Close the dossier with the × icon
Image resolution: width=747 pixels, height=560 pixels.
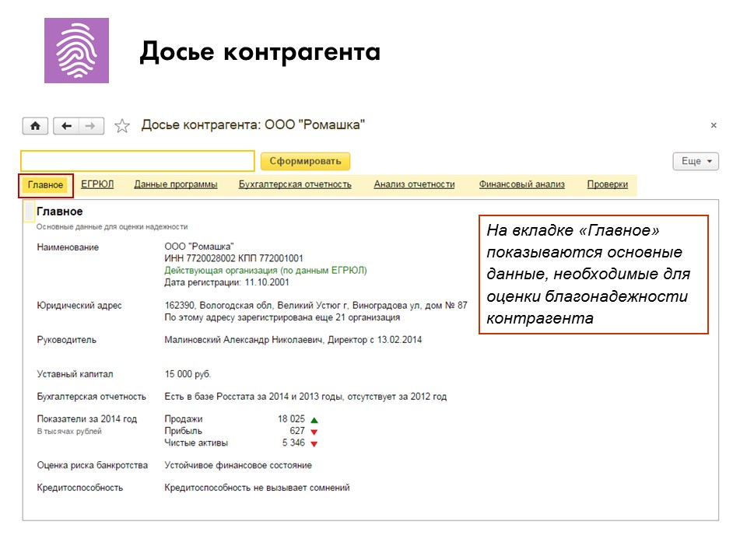click(x=714, y=125)
